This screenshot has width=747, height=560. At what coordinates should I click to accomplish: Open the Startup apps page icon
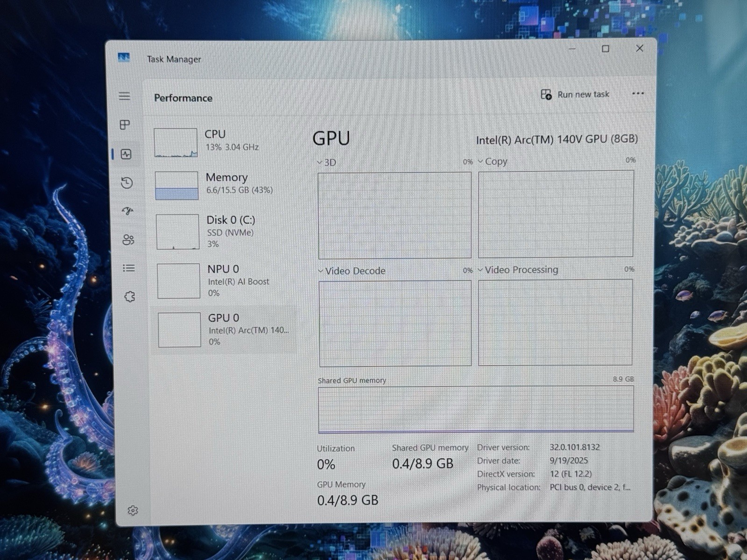point(127,211)
